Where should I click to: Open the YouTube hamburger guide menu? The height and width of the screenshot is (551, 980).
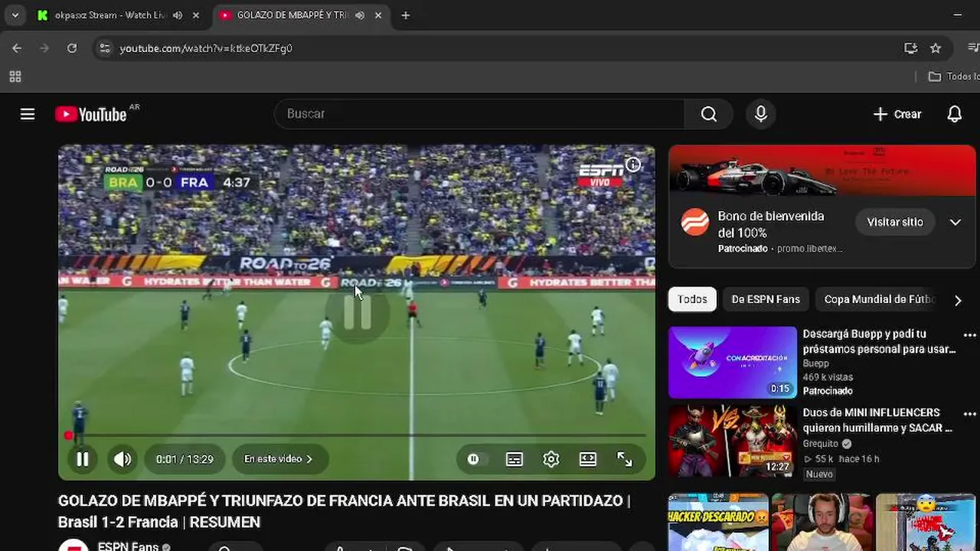point(28,114)
